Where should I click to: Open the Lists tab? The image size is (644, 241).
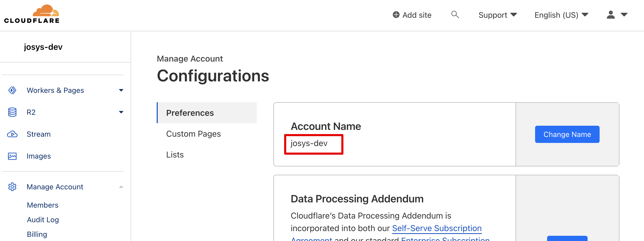tap(175, 155)
